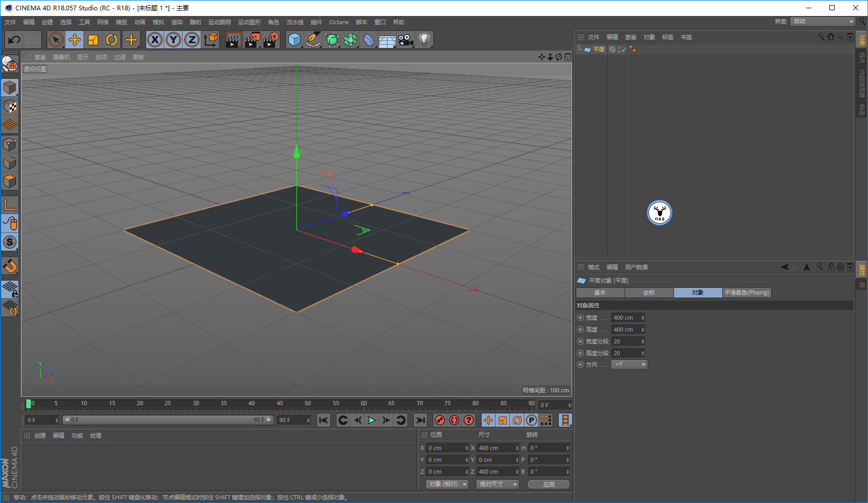
Task: Enable the workplane grid mode icon
Action: [10, 125]
